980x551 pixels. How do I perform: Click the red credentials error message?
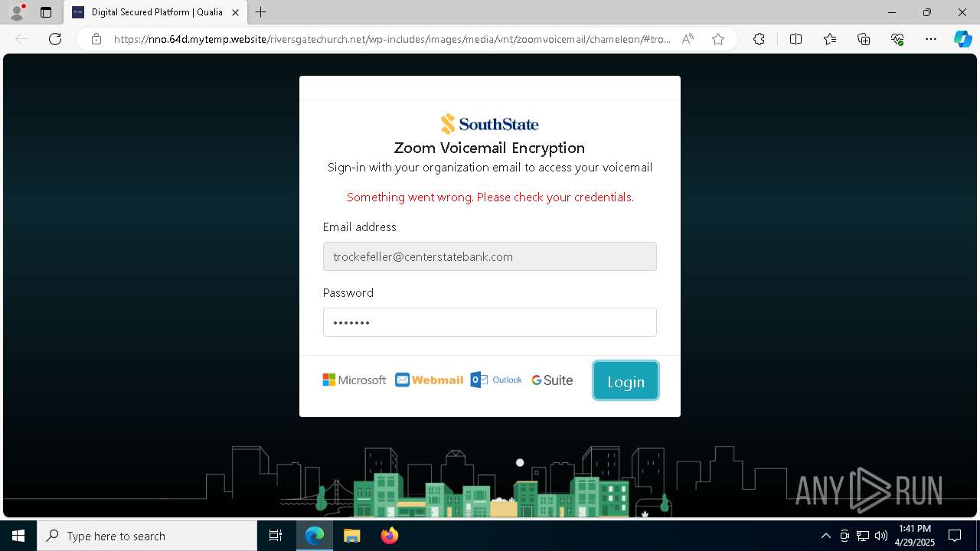(x=490, y=197)
